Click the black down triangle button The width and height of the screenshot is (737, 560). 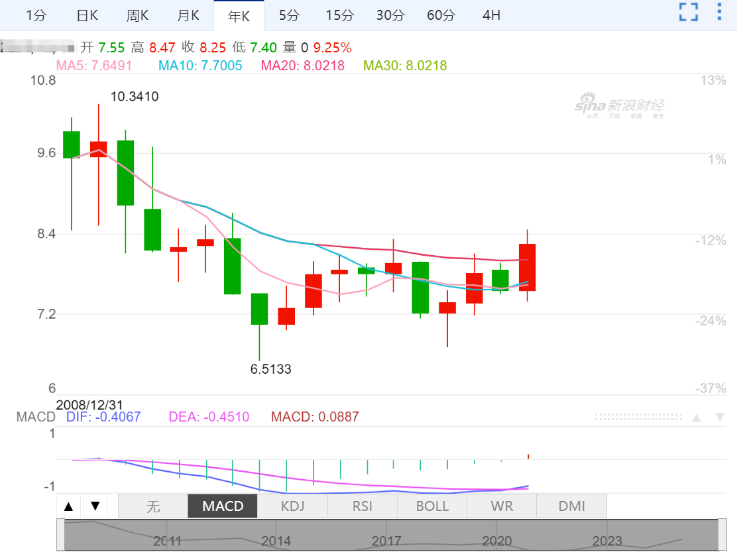pyautogui.click(x=95, y=506)
